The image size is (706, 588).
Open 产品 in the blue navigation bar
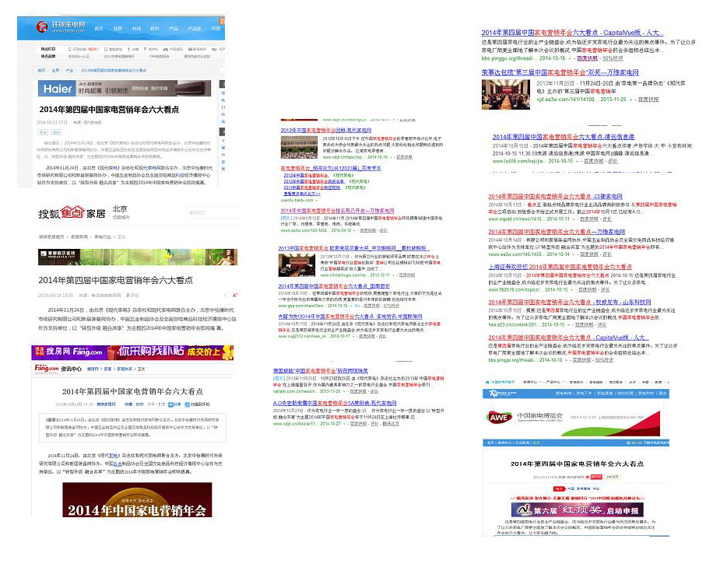[x=174, y=29]
